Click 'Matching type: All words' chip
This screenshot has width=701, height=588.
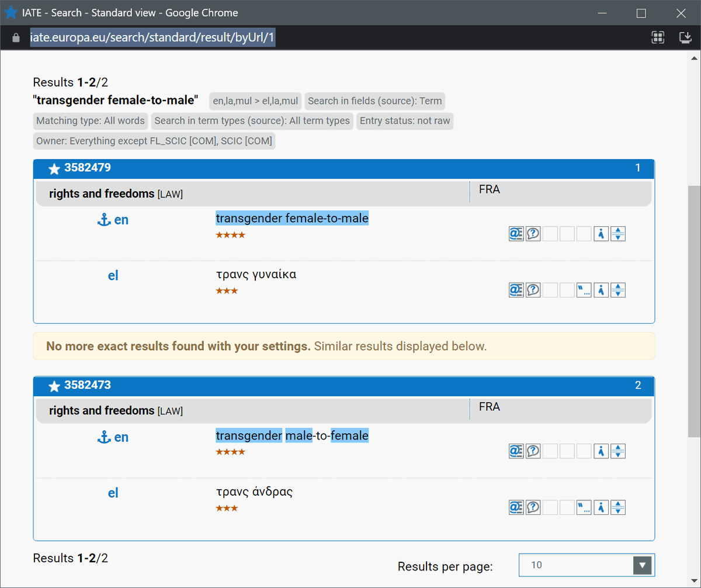pos(91,121)
